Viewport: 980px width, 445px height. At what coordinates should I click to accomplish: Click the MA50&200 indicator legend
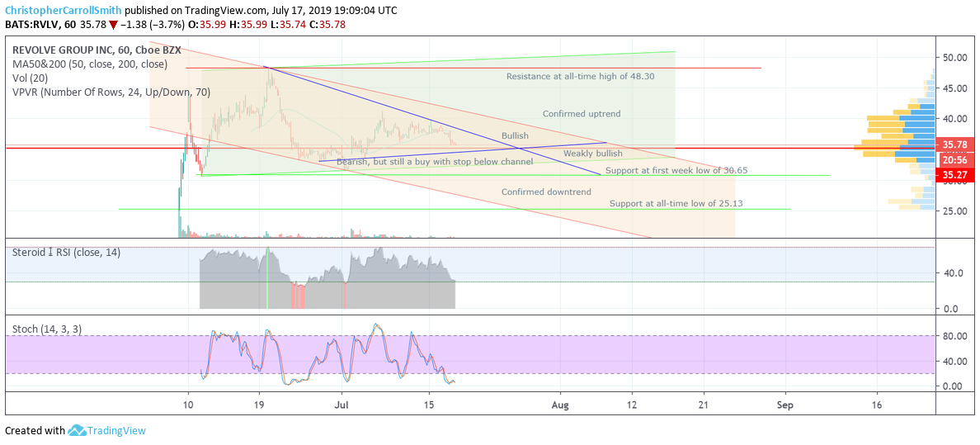pos(89,64)
